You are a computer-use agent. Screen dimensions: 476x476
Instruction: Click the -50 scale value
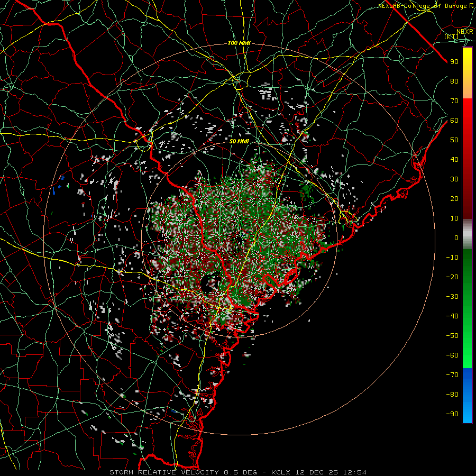point(452,336)
